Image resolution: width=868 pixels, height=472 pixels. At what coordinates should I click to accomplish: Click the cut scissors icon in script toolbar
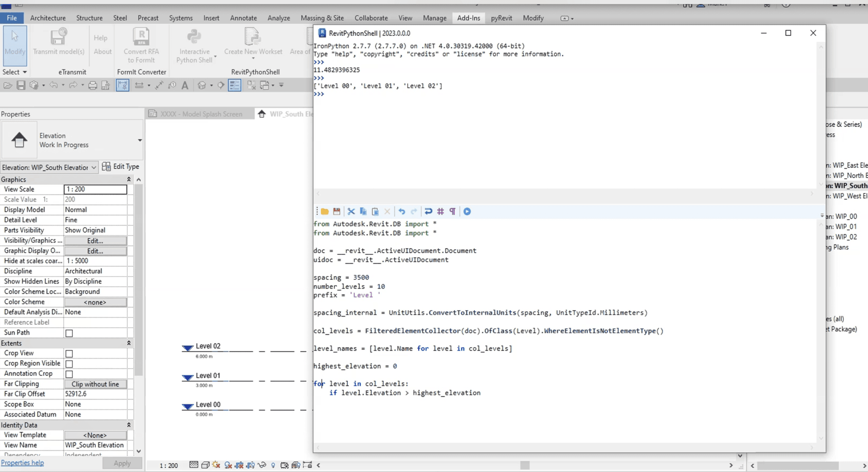point(351,211)
